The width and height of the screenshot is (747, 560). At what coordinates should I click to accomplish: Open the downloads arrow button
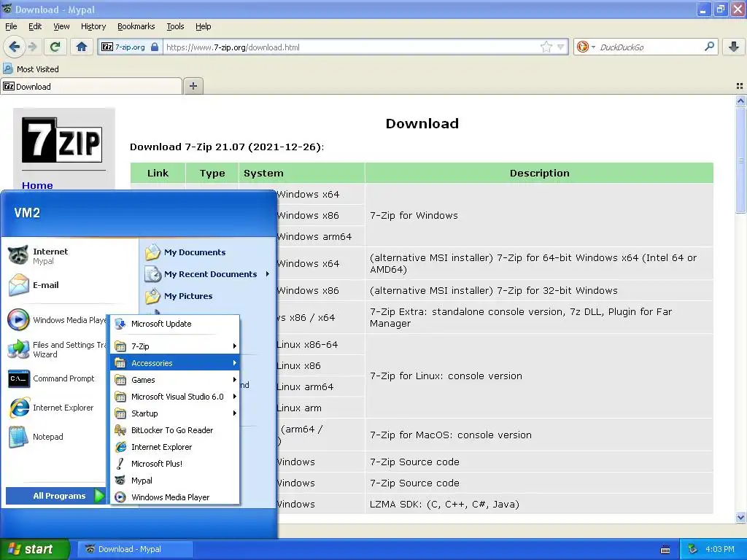734,47
